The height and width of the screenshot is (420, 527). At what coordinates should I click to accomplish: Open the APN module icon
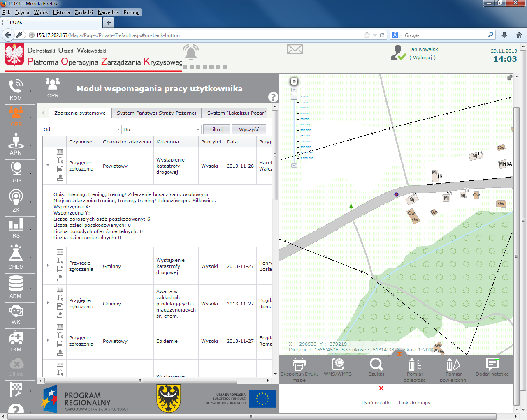pos(16,144)
